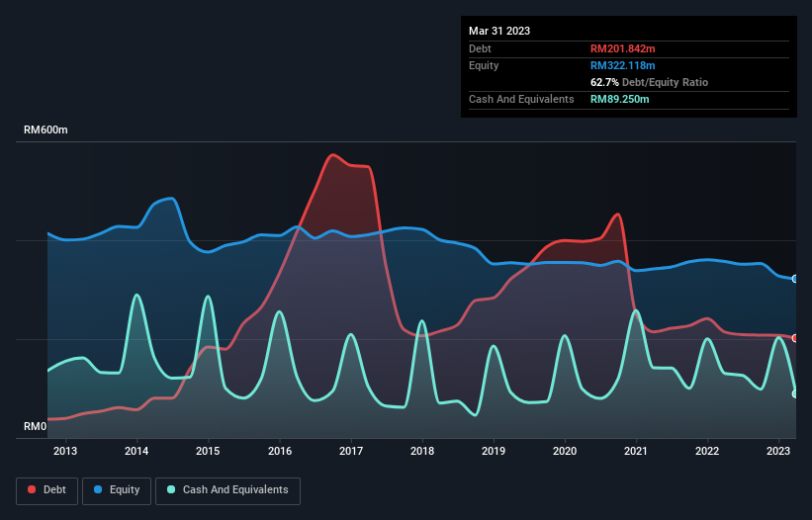This screenshot has width=812, height=520.
Task: Click the 2015 x-axis label
Action: (x=208, y=451)
